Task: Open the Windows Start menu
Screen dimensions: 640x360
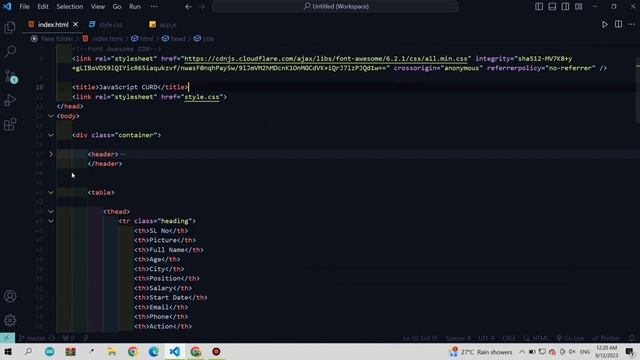Action: [8, 351]
